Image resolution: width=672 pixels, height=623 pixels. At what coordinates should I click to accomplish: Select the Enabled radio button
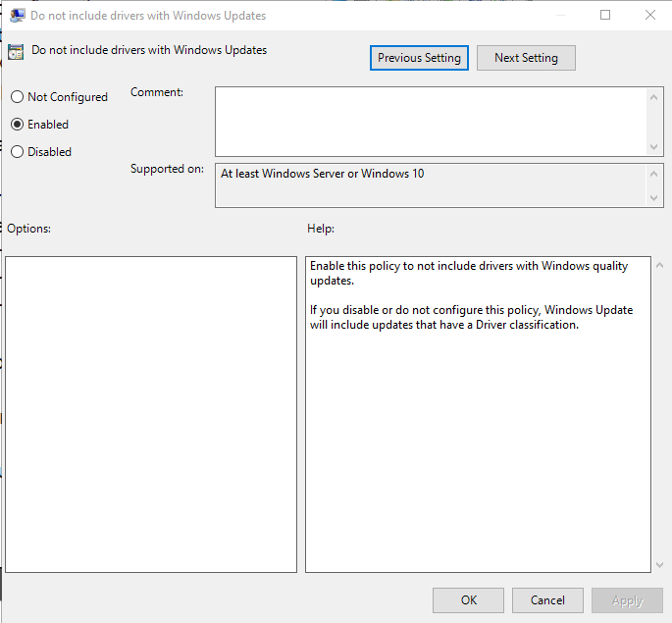click(x=40, y=125)
